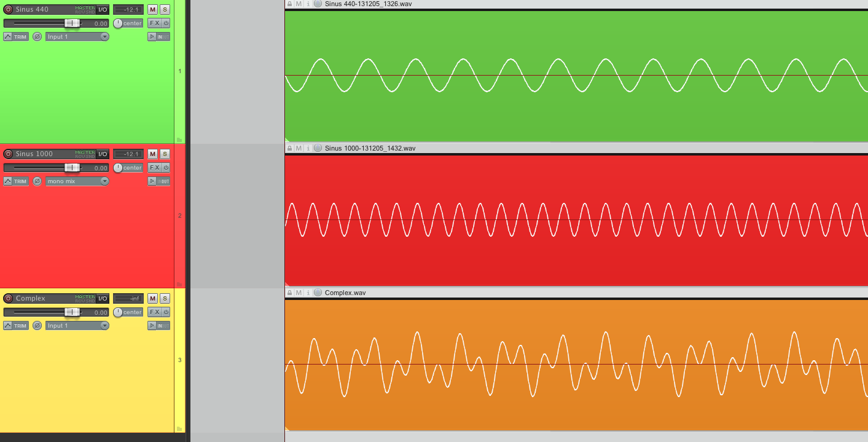Solo the Complex track
Image resolution: width=868 pixels, height=442 pixels.
point(164,298)
